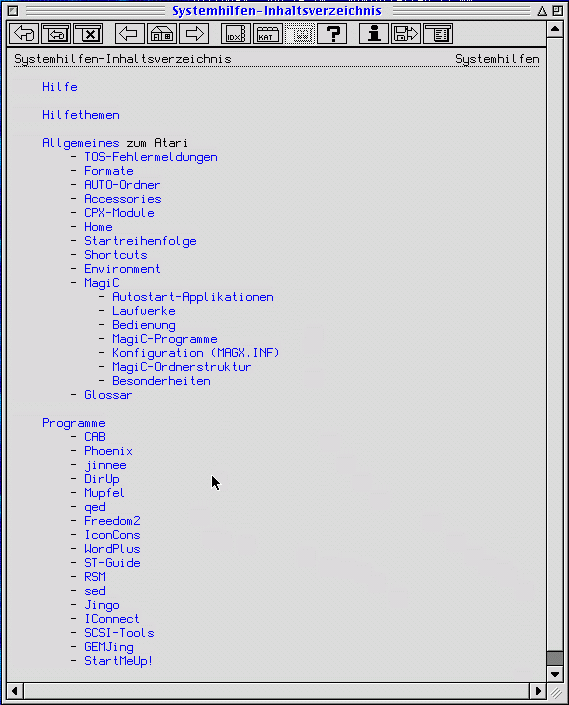Go to next page with right arrow
This screenshot has height=705, width=569.
194,34
